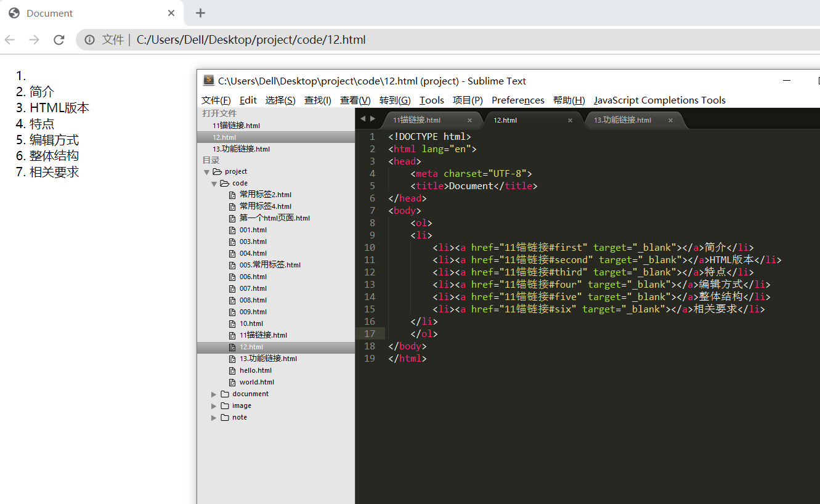Open the 文件(F) menu
820x504 pixels.
click(216, 100)
